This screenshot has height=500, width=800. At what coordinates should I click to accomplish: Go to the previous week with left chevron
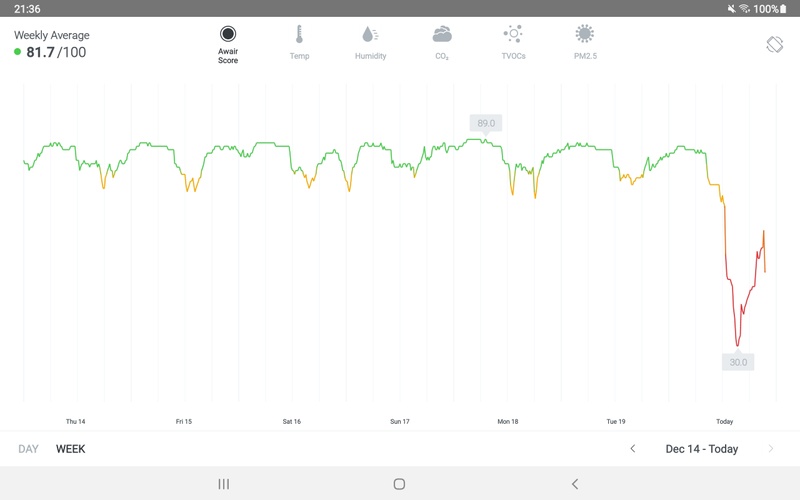pyautogui.click(x=633, y=448)
